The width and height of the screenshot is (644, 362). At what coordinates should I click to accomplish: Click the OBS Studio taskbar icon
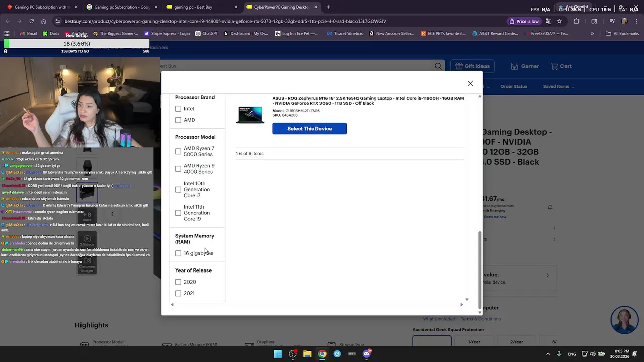coord(292,354)
